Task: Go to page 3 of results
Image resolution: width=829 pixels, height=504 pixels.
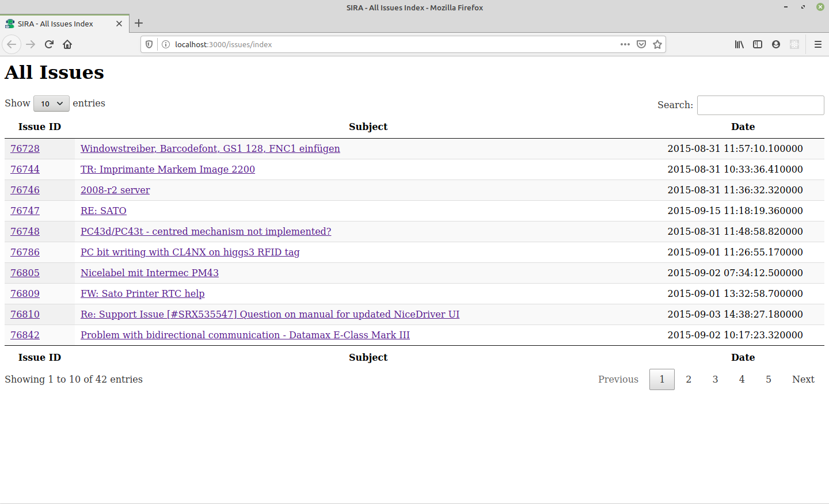Action: click(x=715, y=379)
